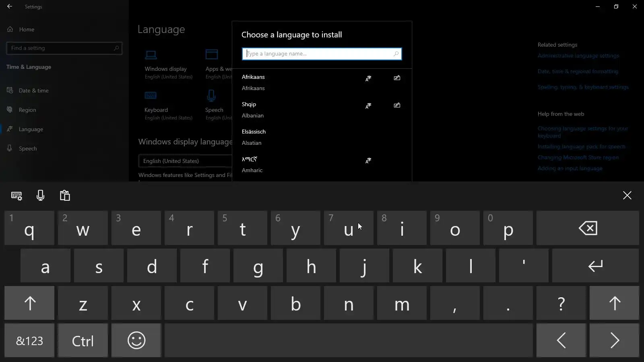The width and height of the screenshot is (644, 362).
Task: Open the clipboard icon on the keyboard
Action: [x=65, y=195]
